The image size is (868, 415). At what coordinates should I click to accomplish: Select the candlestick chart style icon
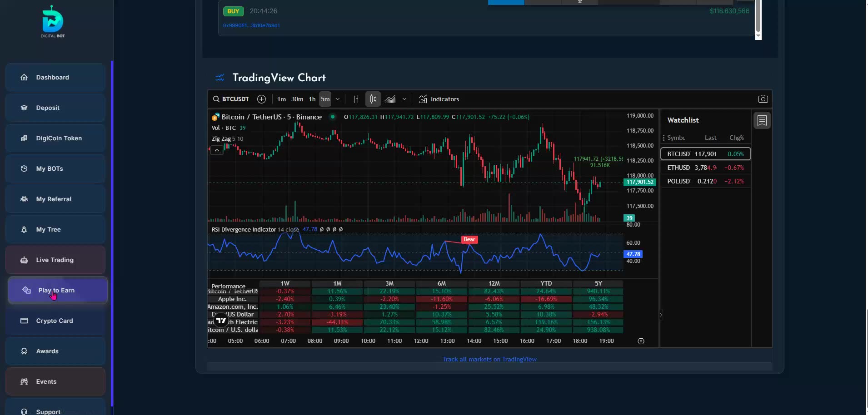(x=373, y=99)
